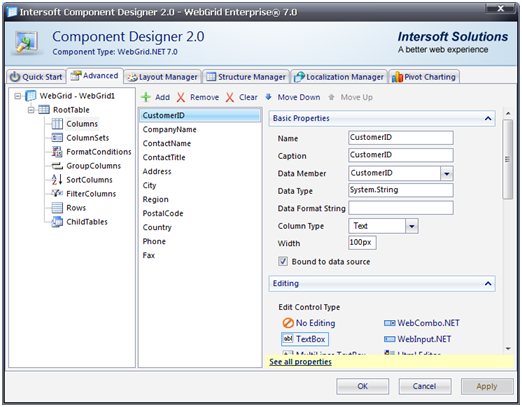Image resolution: width=522 pixels, height=407 pixels.
Task: Open the Data Member dropdown
Action: pos(447,173)
